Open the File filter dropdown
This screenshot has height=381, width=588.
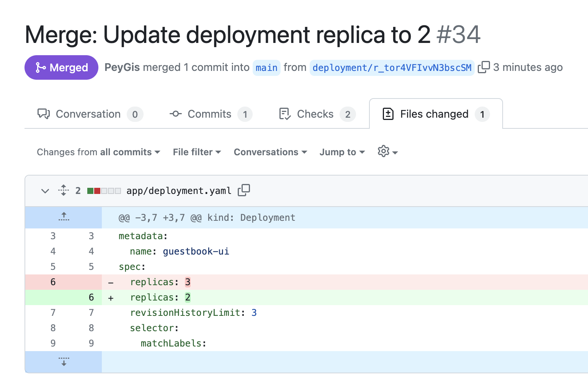tap(197, 152)
